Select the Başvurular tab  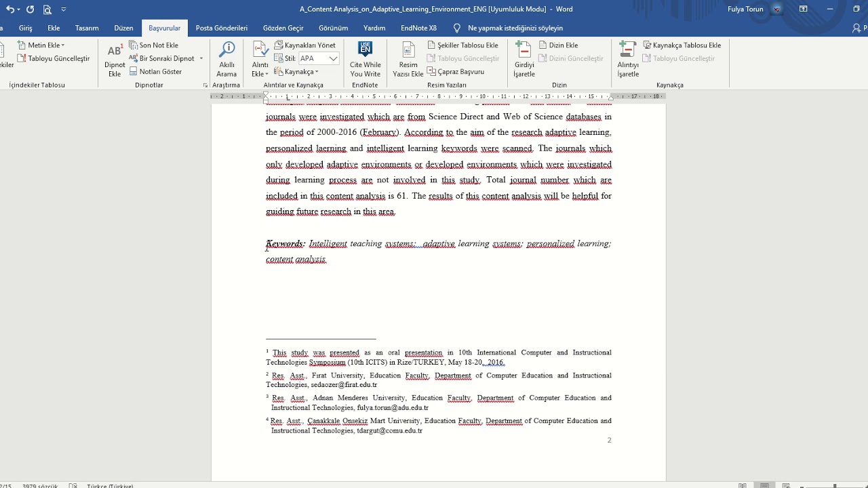165,28
